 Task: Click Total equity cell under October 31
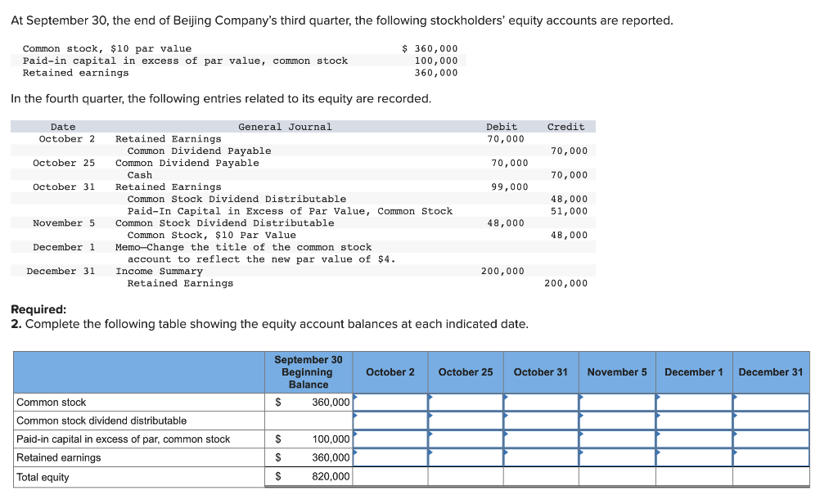pos(541,477)
